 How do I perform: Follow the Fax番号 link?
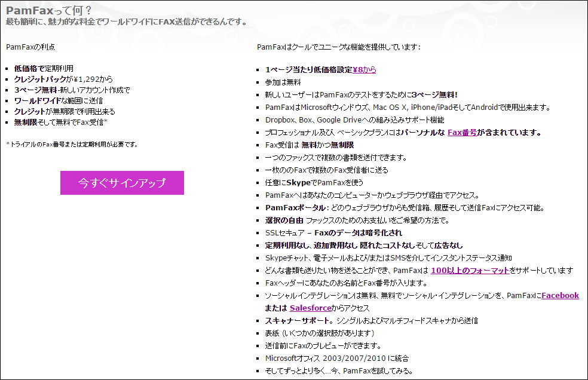pos(463,133)
